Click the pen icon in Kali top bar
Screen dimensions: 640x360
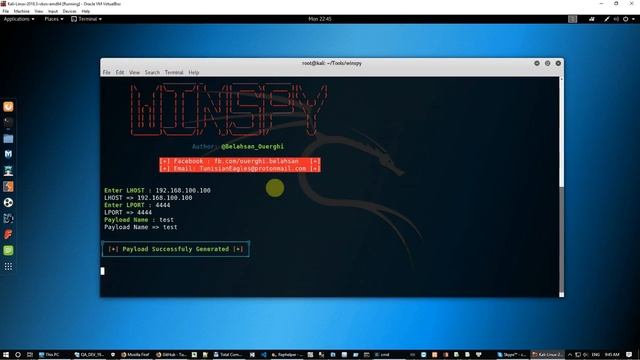(x=607, y=19)
